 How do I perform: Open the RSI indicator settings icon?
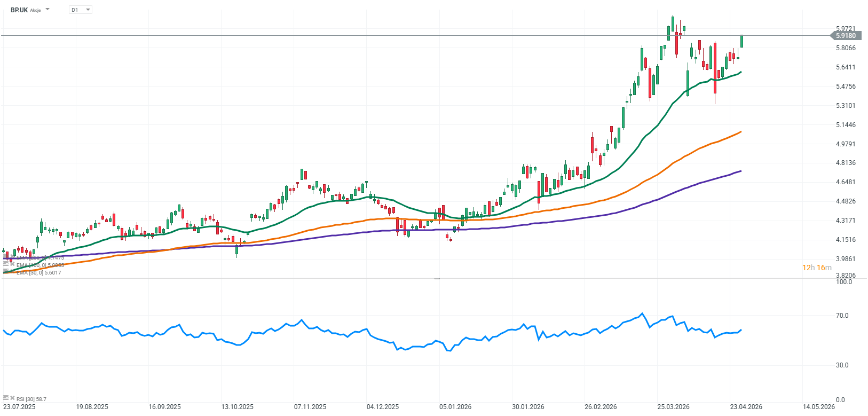(x=5, y=398)
